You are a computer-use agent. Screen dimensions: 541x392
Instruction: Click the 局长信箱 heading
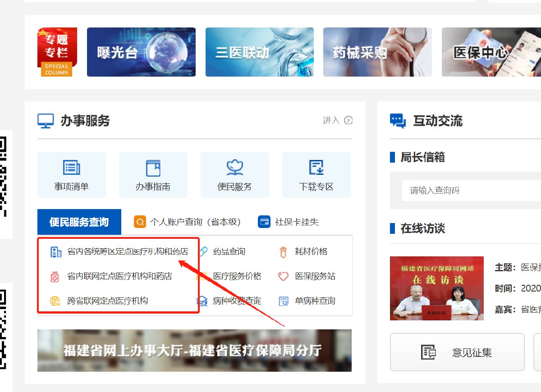coord(422,157)
